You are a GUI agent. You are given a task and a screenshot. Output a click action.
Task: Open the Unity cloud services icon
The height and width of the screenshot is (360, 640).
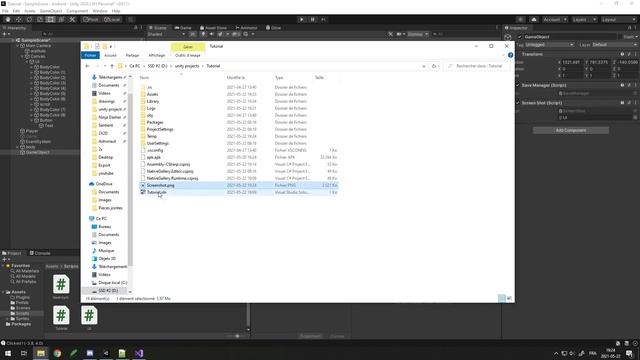[534, 20]
